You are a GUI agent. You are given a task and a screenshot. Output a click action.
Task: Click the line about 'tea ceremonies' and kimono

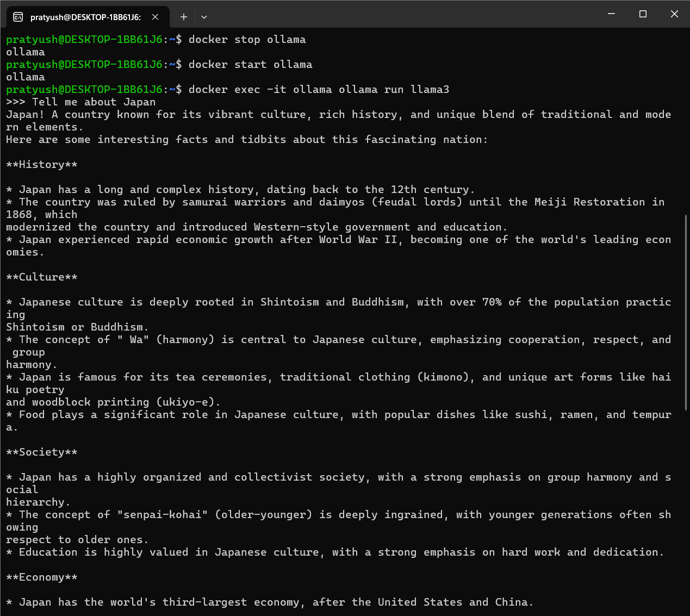coord(338,377)
